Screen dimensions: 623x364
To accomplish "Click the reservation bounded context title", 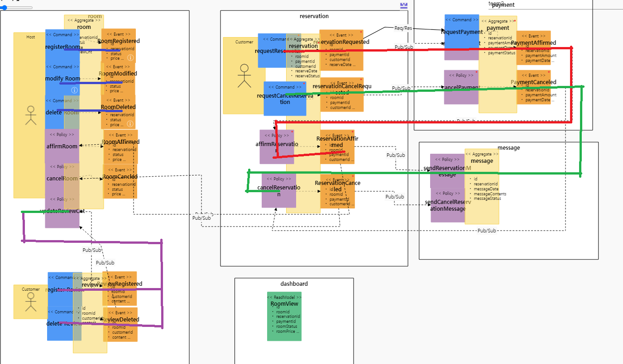I will (x=314, y=16).
